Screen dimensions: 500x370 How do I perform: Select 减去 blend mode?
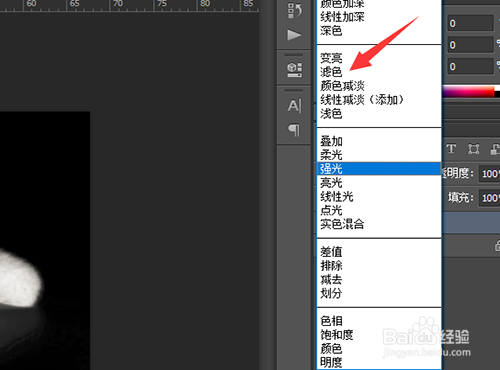(379, 279)
